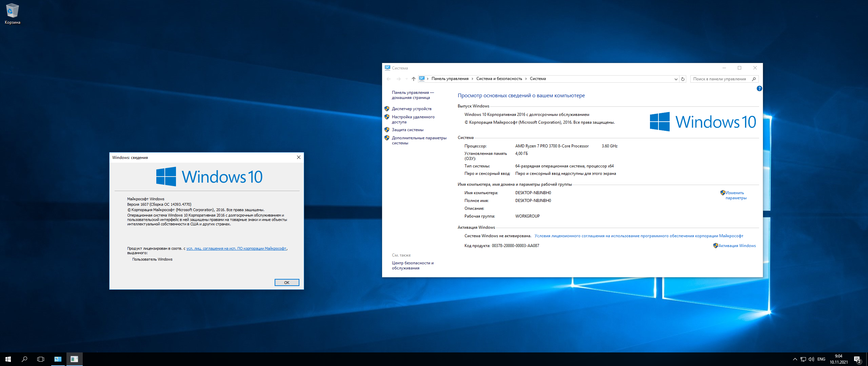Open clock showing 9:04 10.11.2021
This screenshot has height=366, width=868.
(839, 359)
